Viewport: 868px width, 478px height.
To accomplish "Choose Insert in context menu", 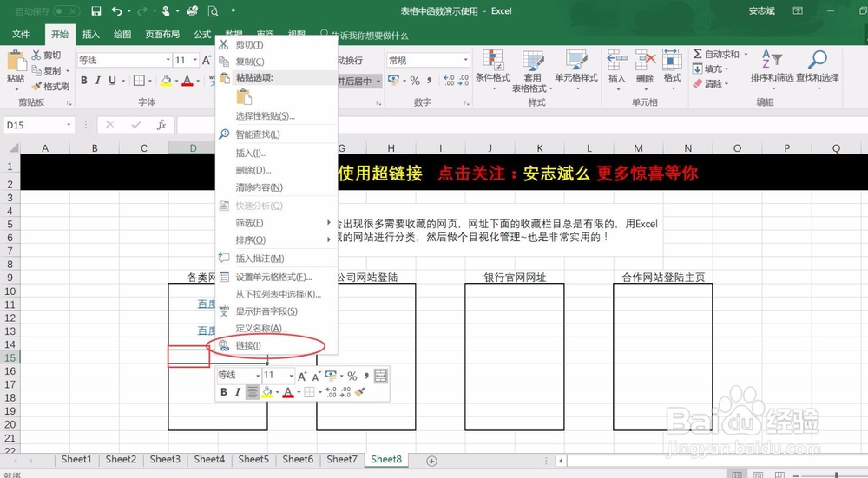I will [x=276, y=154].
